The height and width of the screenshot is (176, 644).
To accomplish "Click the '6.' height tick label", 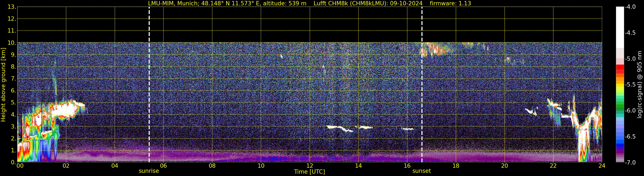I will coord(13,91).
